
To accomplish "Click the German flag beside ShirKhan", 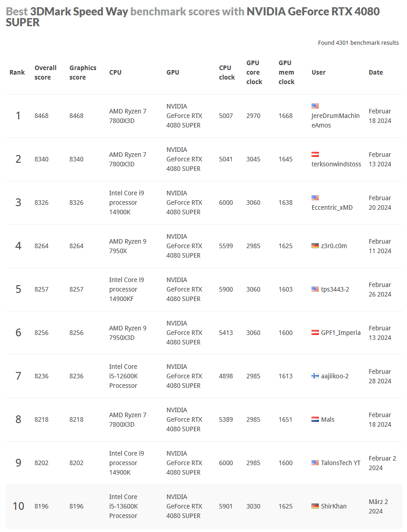I will (315, 506).
